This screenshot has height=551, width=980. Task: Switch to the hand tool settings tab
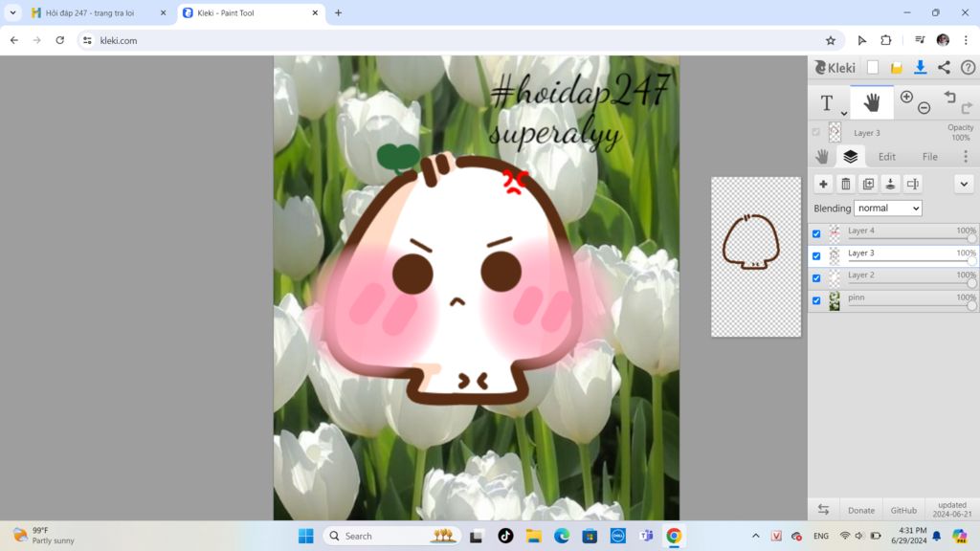tap(822, 156)
